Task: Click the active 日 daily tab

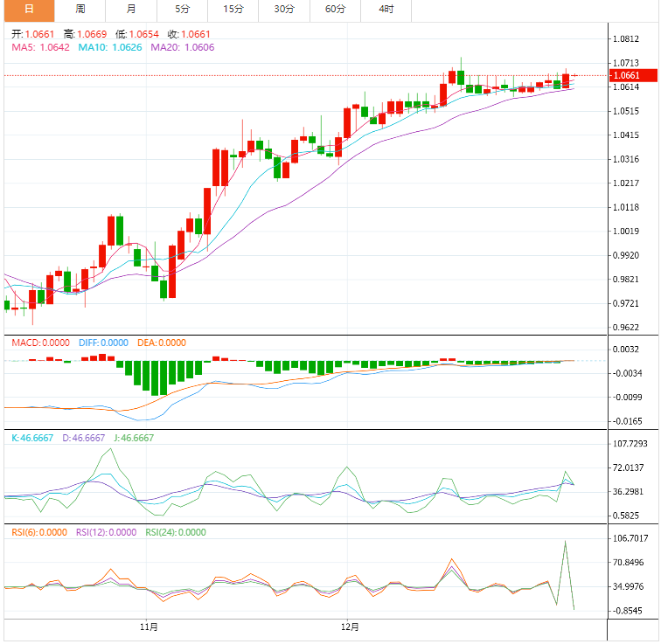Action: click(x=28, y=10)
